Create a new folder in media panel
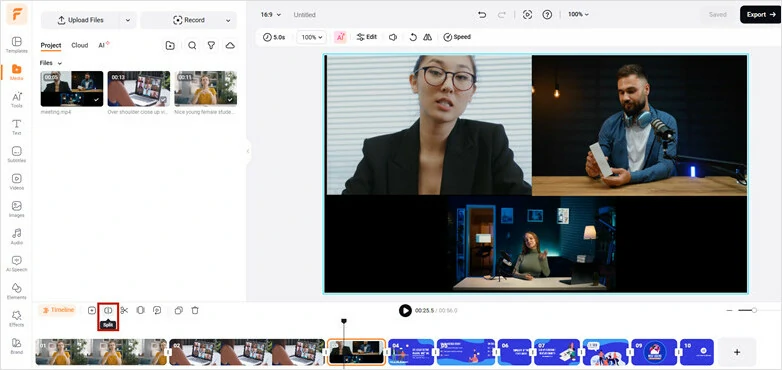This screenshot has height=370, width=782. 170,45
